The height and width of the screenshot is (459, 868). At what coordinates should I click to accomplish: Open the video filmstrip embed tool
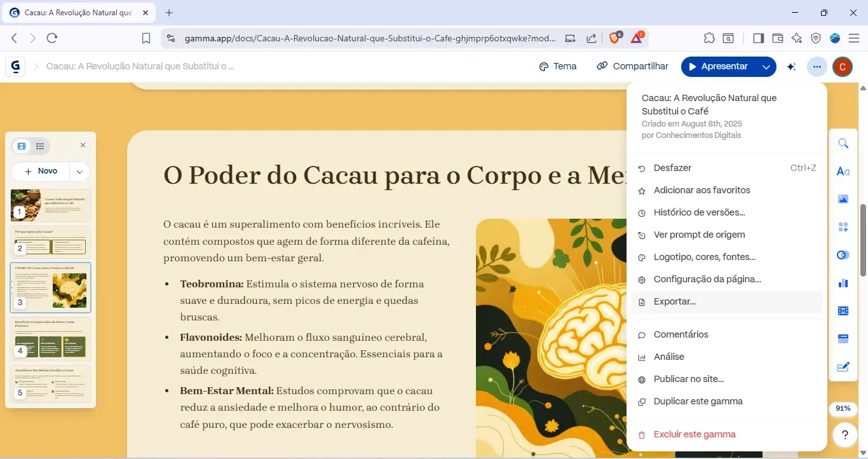pos(843,311)
